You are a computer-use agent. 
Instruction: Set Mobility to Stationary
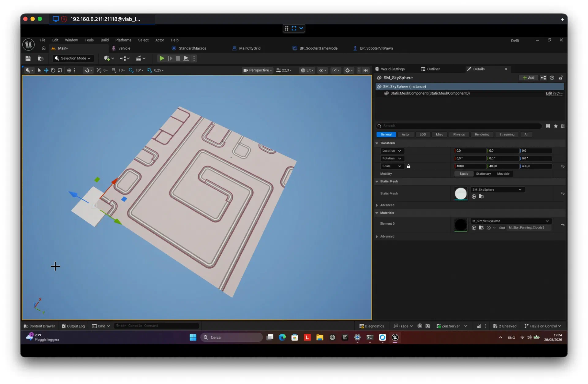point(483,174)
